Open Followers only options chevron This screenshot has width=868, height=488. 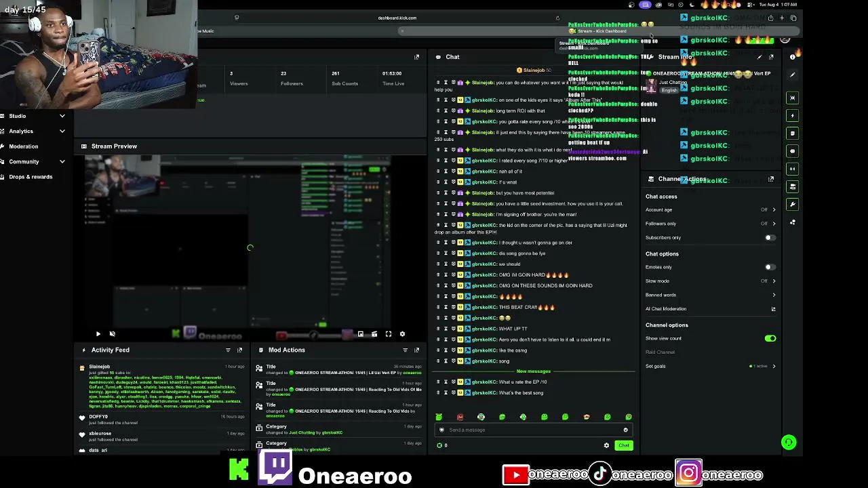pos(774,224)
